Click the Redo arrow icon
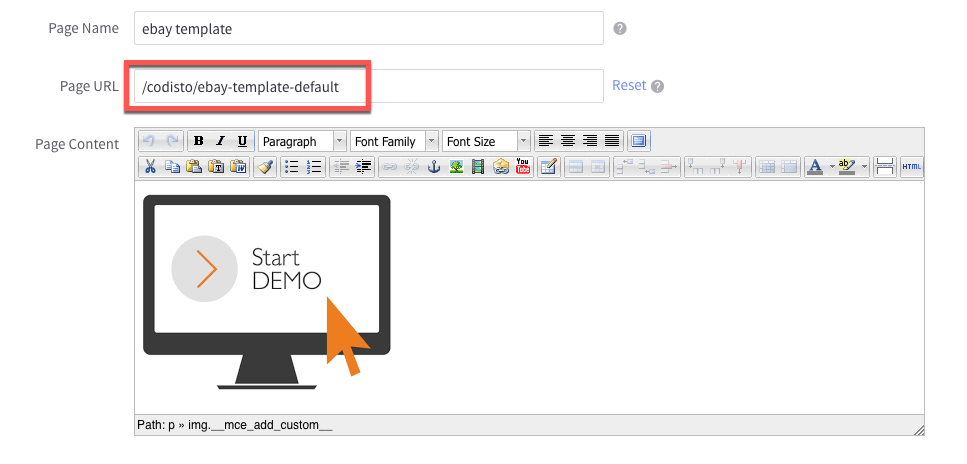Screen dimensions: 967x464 [173, 141]
